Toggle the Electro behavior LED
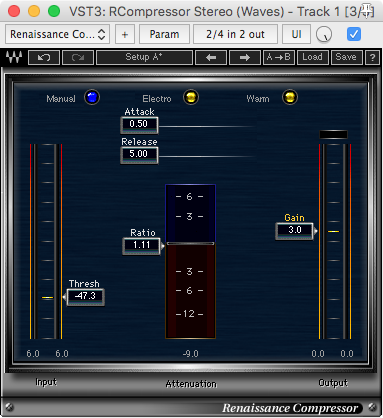The width and height of the screenshot is (383, 418). click(191, 97)
